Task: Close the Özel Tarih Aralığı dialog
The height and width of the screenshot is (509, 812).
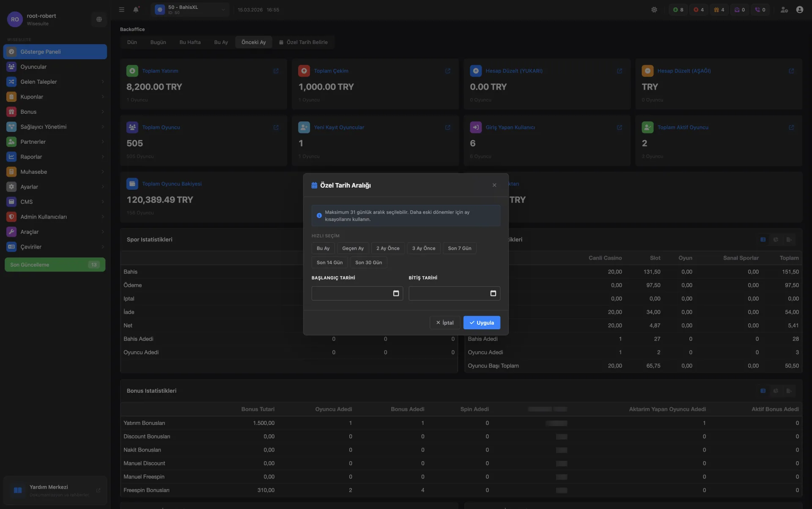Action: click(494, 185)
